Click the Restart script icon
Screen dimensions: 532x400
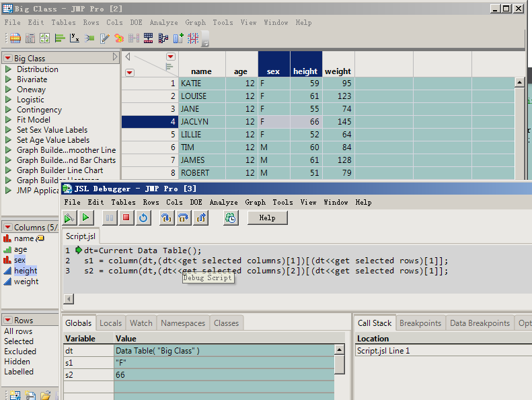point(143,218)
